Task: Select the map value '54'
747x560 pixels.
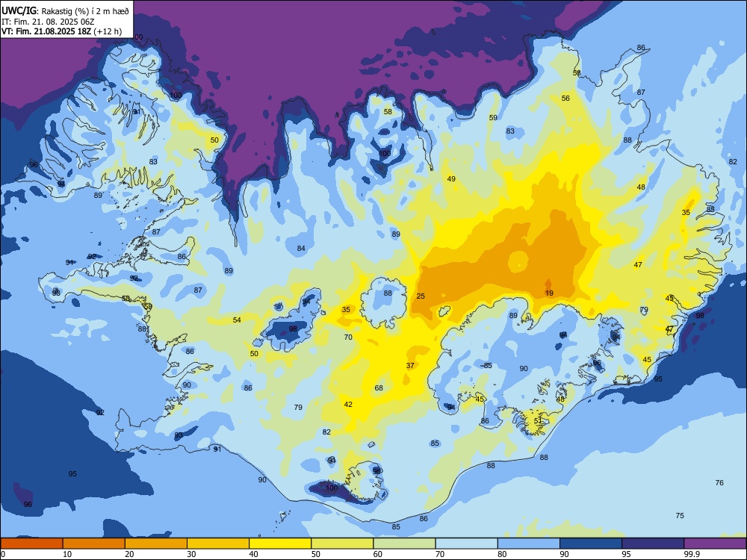Action: pos(237,320)
